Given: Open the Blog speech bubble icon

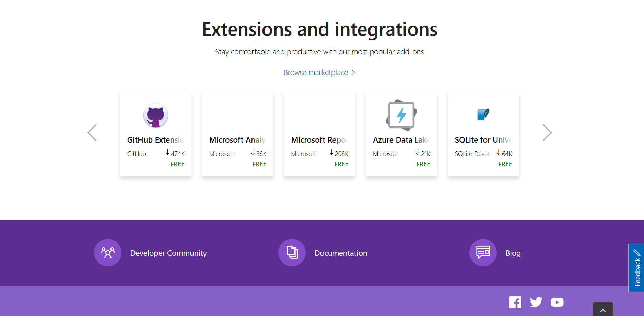Looking at the screenshot, I should click(483, 253).
